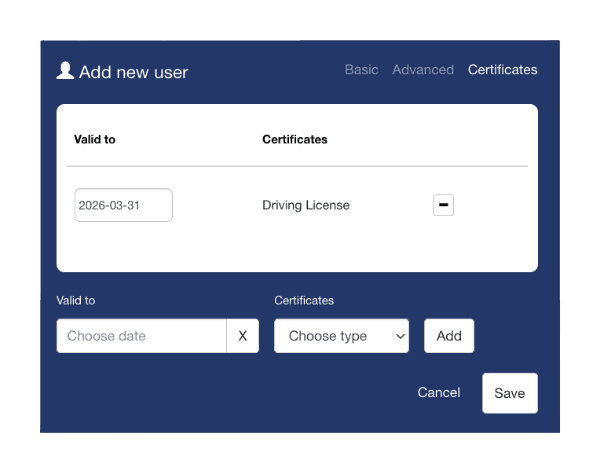The image size is (600, 473).
Task: Clear the date using the X button
Action: (x=242, y=336)
